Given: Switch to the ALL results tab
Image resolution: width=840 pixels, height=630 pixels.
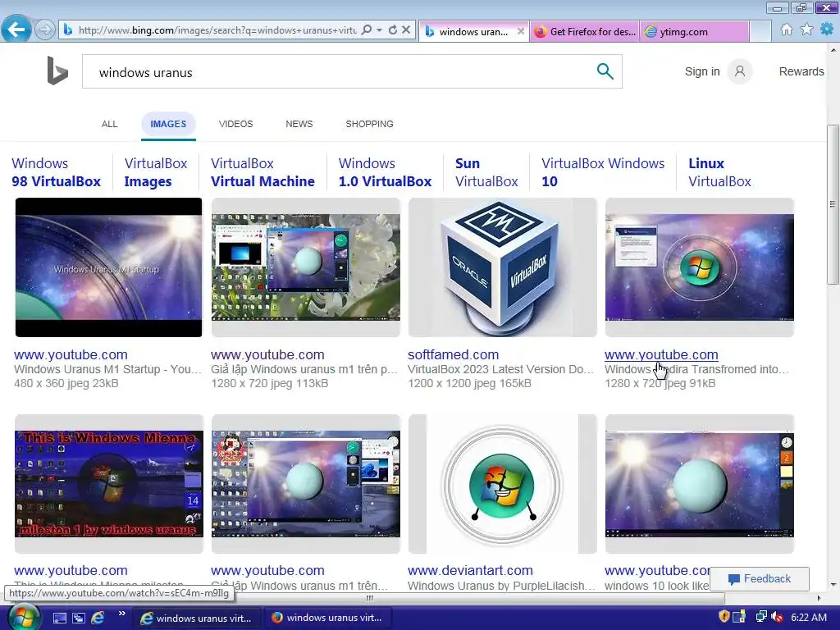Looking at the screenshot, I should 109,124.
